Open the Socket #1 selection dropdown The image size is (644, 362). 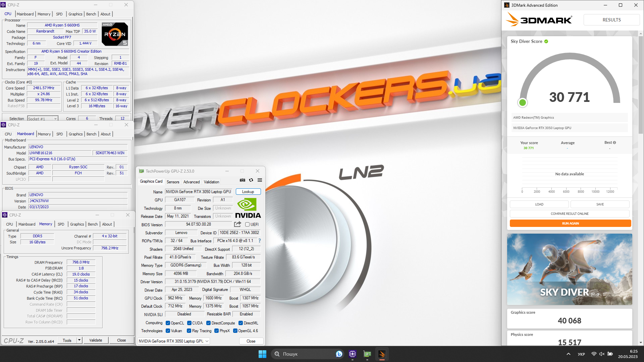click(43, 119)
